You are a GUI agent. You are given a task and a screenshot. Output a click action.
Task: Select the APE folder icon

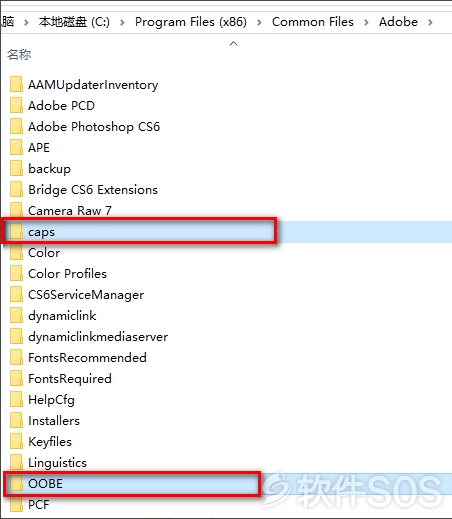pyautogui.click(x=16, y=148)
